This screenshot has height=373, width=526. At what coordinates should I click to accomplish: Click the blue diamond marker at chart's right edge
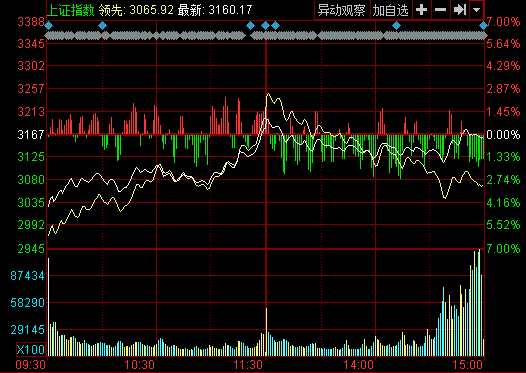pyautogui.click(x=483, y=25)
